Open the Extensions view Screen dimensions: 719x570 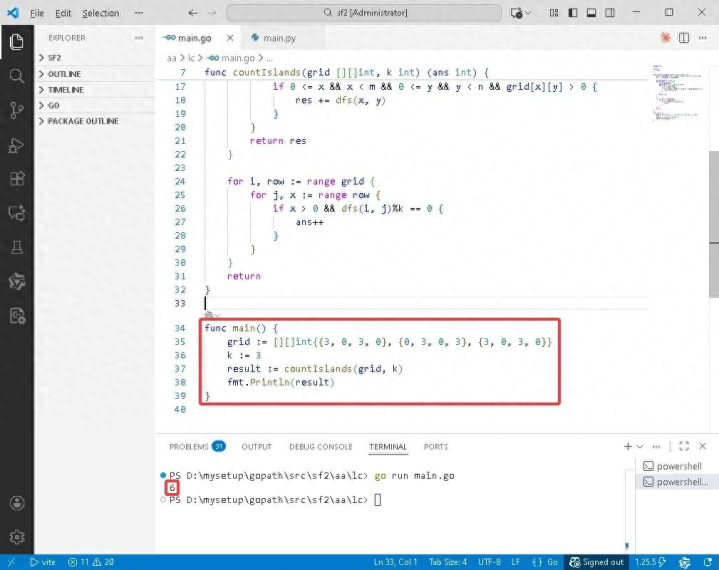[x=16, y=179]
